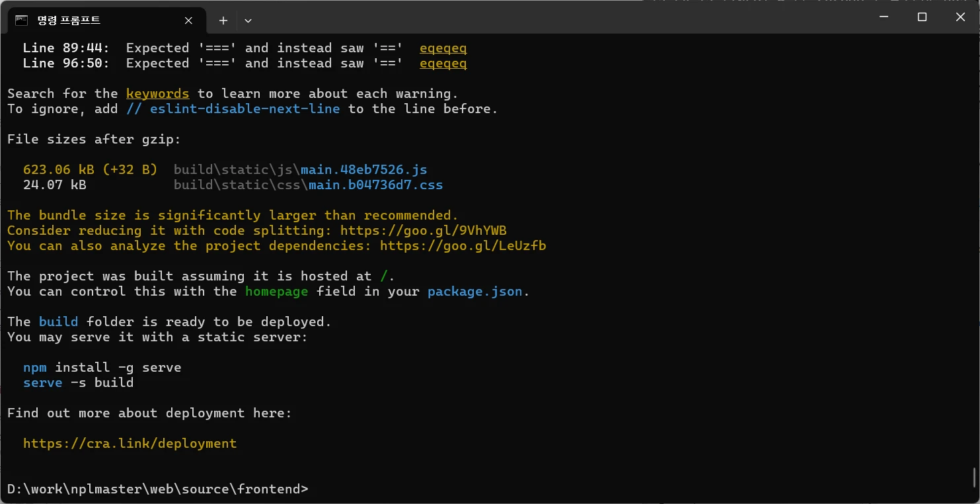Minimize the terminal window

tap(884, 17)
